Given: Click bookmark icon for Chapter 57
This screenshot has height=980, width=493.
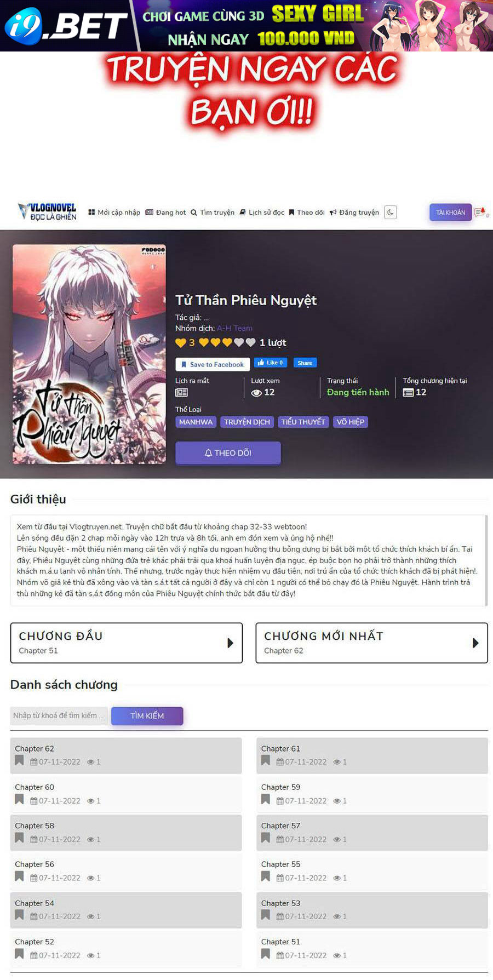Looking at the screenshot, I should tap(266, 838).
